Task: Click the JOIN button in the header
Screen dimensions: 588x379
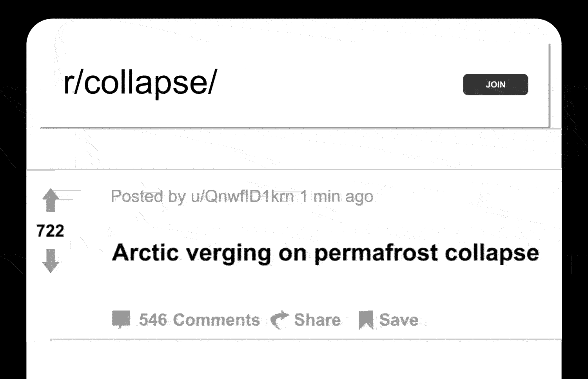Action: 495,84
